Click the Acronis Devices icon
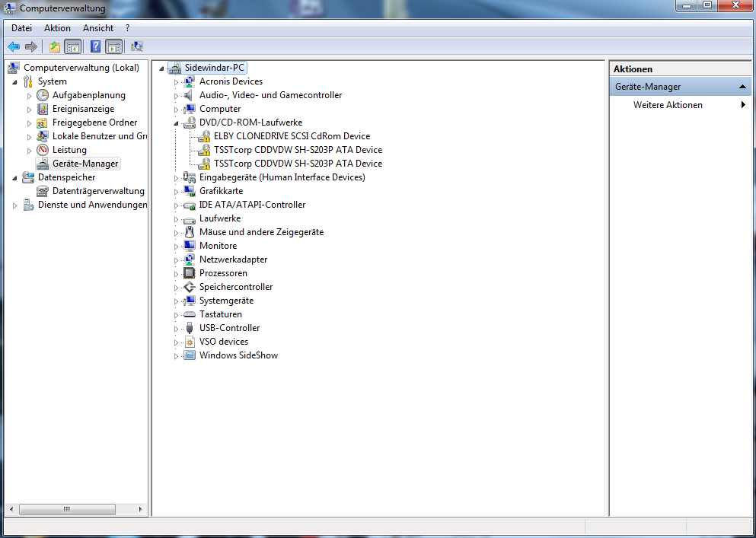 click(x=190, y=81)
